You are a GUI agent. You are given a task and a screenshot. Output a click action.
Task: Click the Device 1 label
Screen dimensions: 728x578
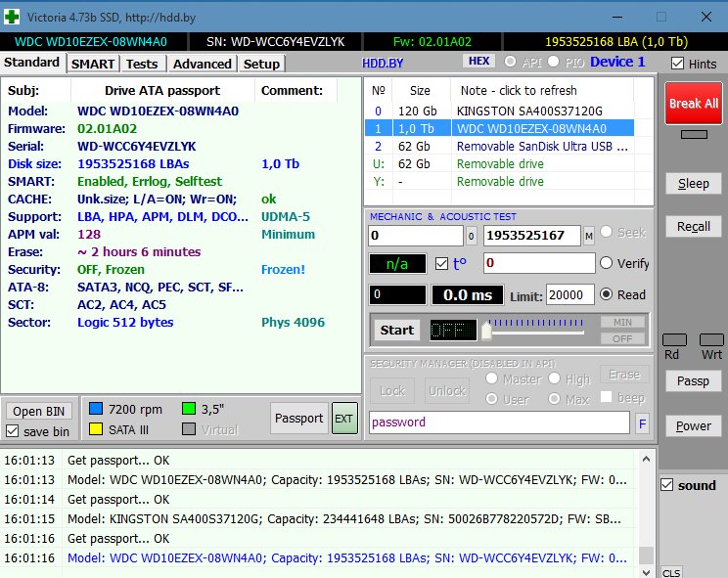click(x=617, y=62)
